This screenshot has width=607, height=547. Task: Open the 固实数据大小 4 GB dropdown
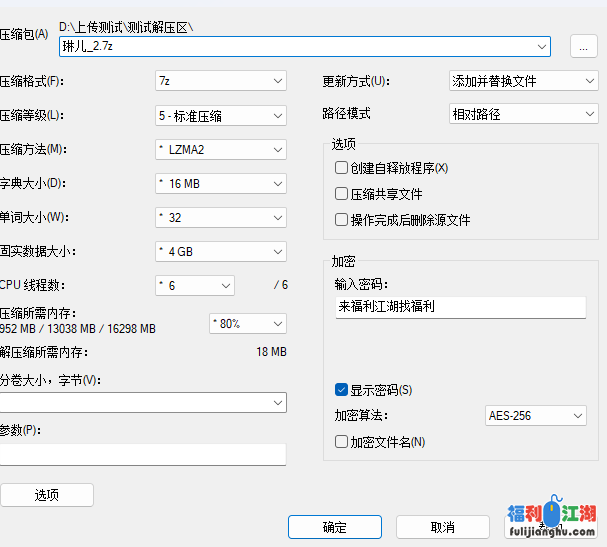pyautogui.click(x=220, y=251)
